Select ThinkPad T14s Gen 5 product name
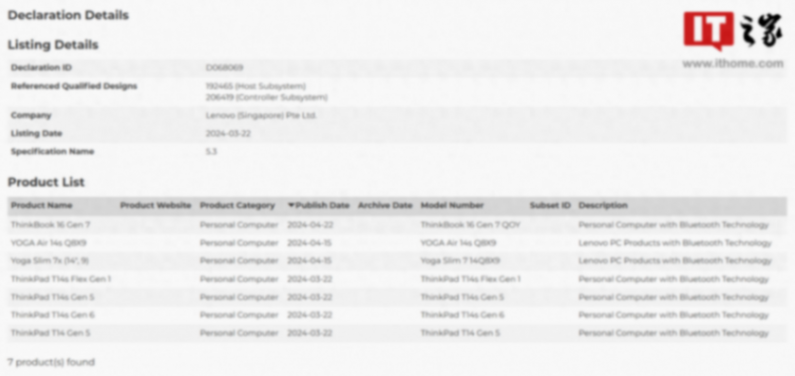This screenshot has height=376, width=795. click(52, 297)
